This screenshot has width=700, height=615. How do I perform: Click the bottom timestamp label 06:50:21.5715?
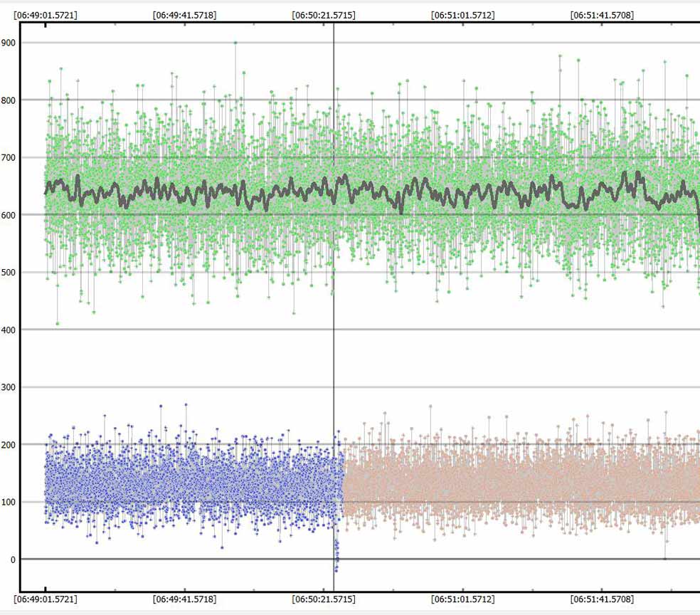[x=324, y=599]
